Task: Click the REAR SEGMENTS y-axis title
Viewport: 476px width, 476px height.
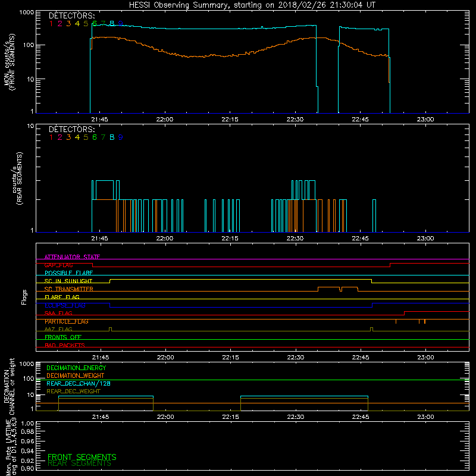Action: point(20,178)
